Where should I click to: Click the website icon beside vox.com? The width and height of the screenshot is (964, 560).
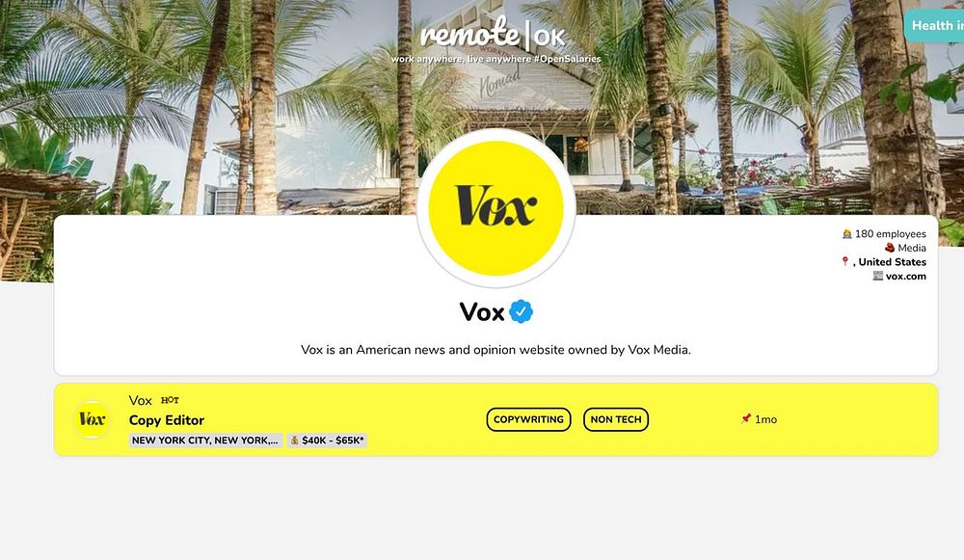click(x=878, y=276)
